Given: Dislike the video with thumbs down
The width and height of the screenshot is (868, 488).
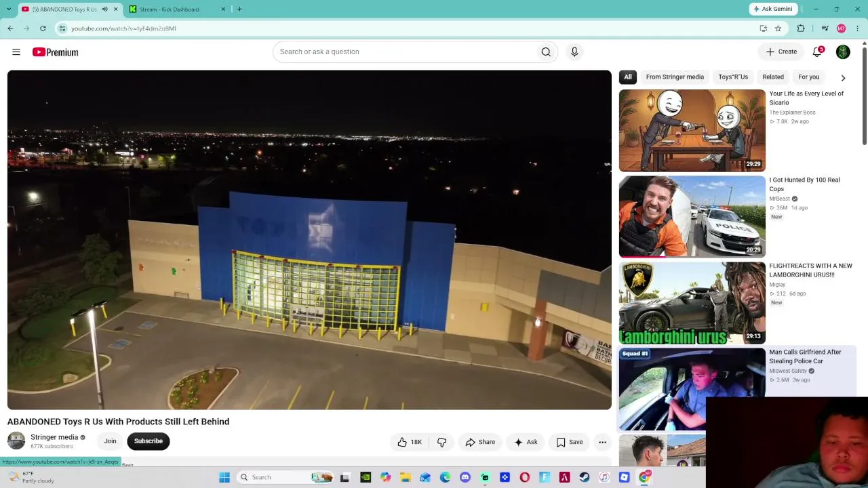Looking at the screenshot, I should [x=441, y=442].
